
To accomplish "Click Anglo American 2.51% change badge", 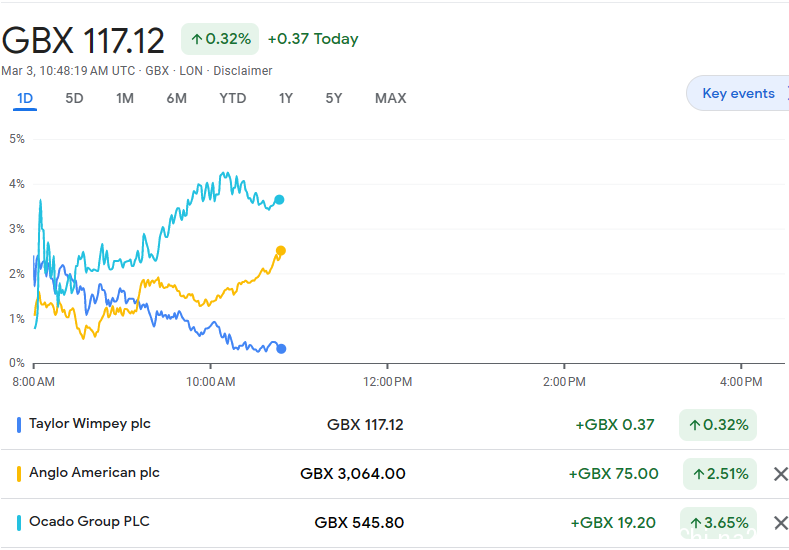I will [720, 474].
